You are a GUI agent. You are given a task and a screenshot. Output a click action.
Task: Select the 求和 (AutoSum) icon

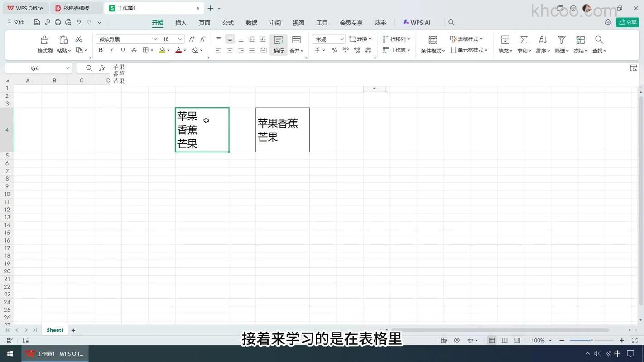[523, 44]
